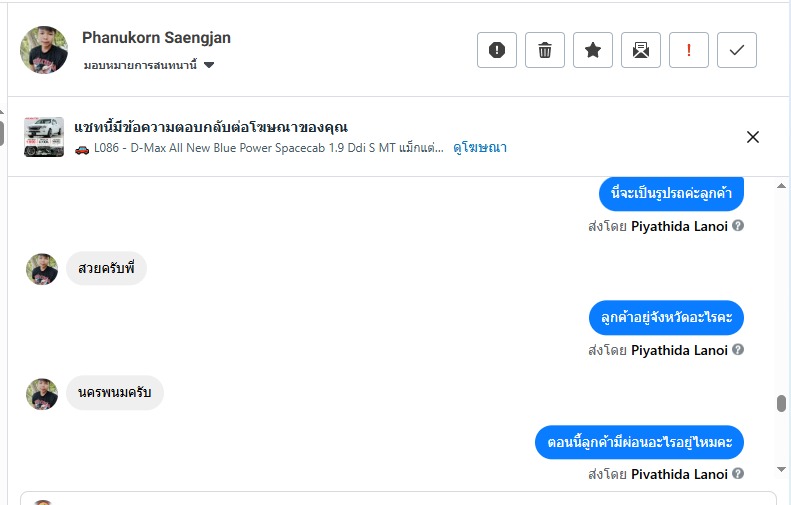Screen dimensions: 791x505
Task: Close the ad reply notification banner
Action: coord(753,137)
